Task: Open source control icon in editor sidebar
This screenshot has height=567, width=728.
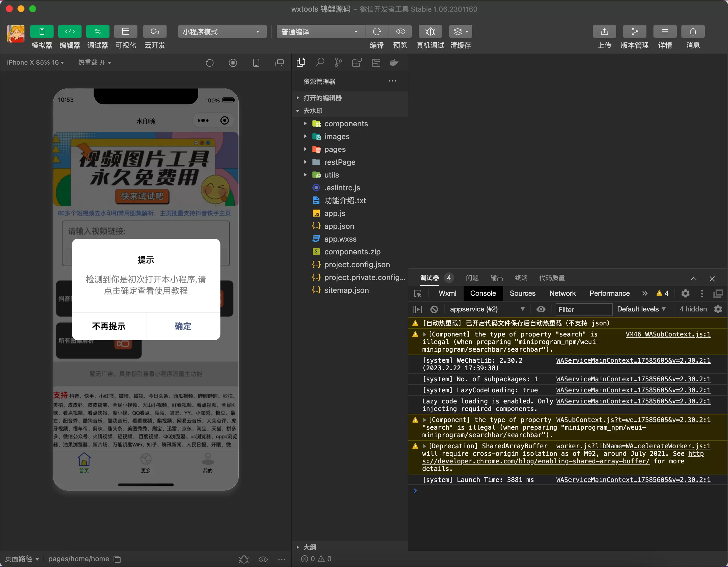Action: pyautogui.click(x=338, y=62)
